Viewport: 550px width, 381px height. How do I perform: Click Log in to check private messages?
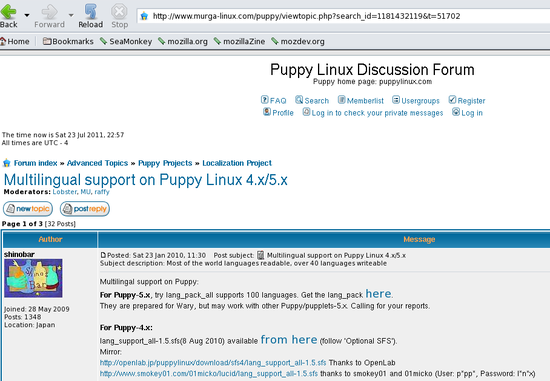pyautogui.click(x=377, y=113)
